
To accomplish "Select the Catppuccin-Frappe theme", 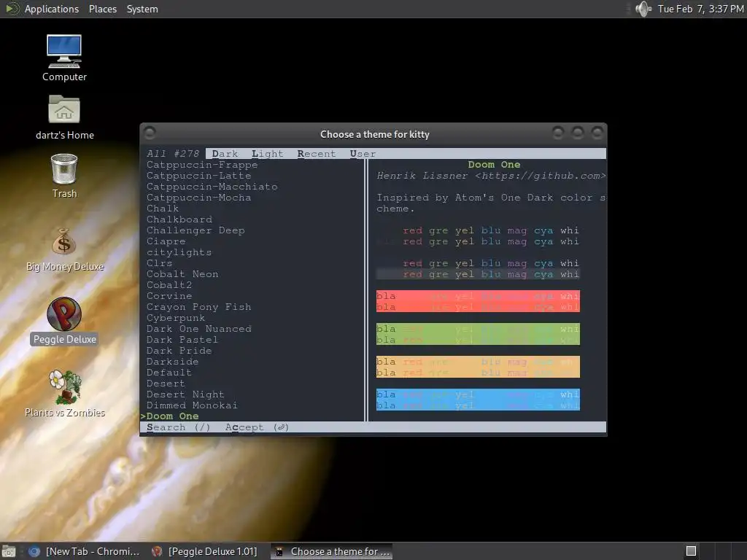I will coord(202,165).
